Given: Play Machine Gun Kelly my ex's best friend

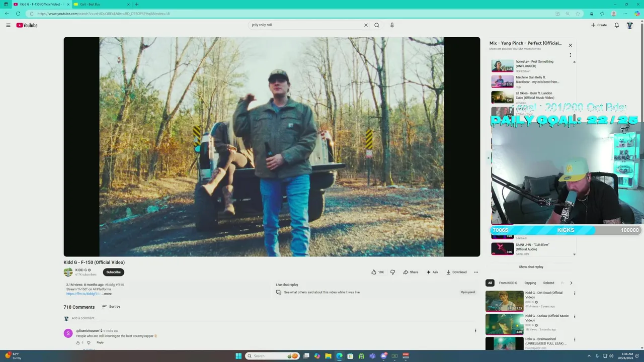Looking at the screenshot, I should pos(533,81).
